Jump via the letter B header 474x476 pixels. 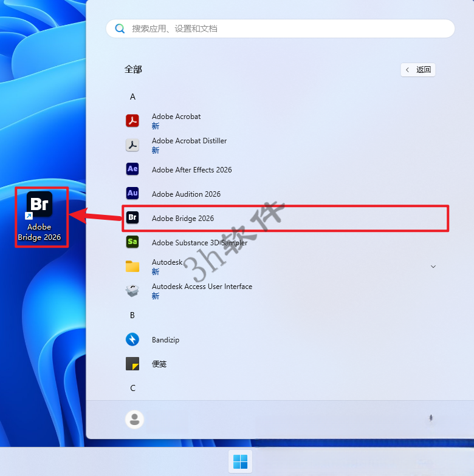click(132, 316)
